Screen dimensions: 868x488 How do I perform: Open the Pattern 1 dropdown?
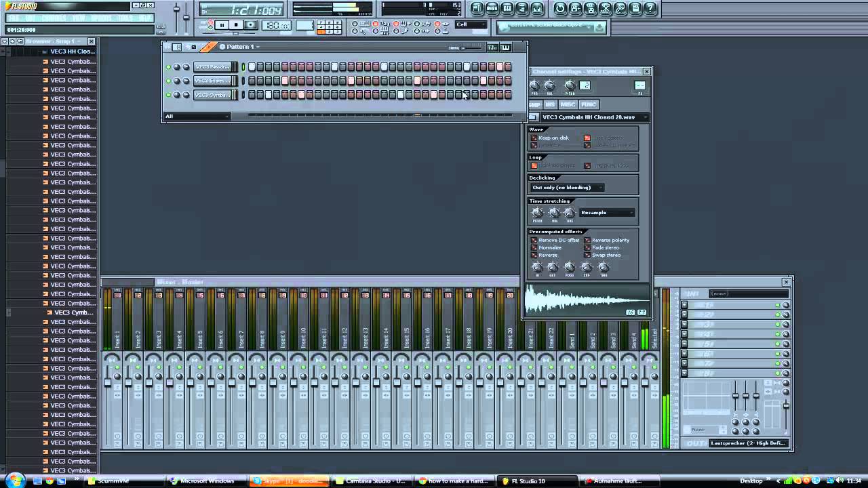243,47
